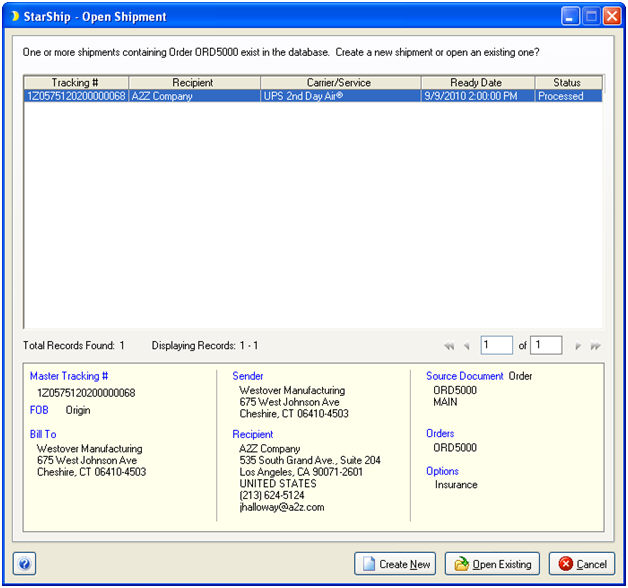This screenshot has height=588, width=628.
Task: Click the Master Tracking # label
Action: point(69,376)
